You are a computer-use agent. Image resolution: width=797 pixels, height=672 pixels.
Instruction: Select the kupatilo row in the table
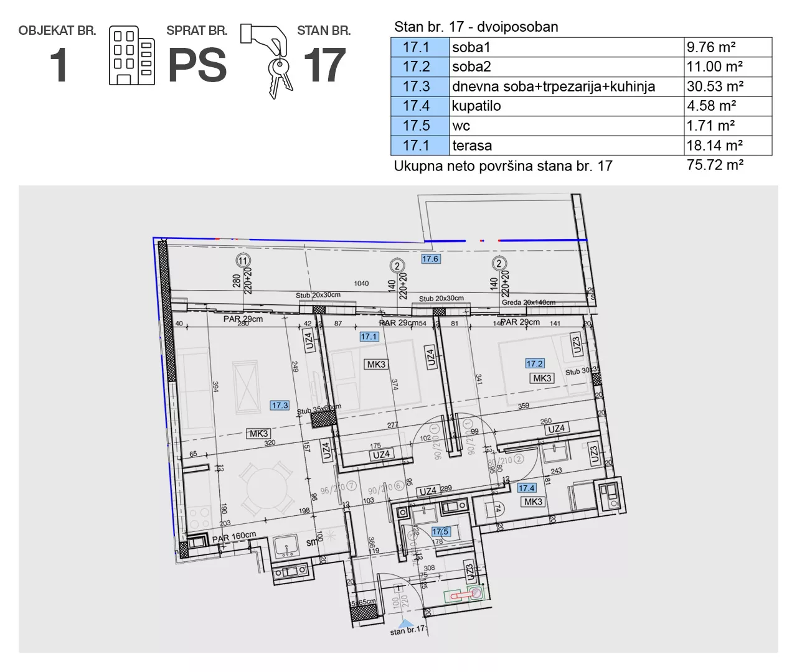click(580, 106)
